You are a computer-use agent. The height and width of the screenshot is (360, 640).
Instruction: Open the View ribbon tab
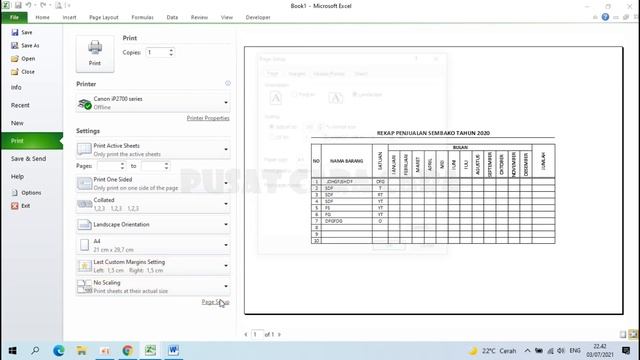tap(227, 18)
